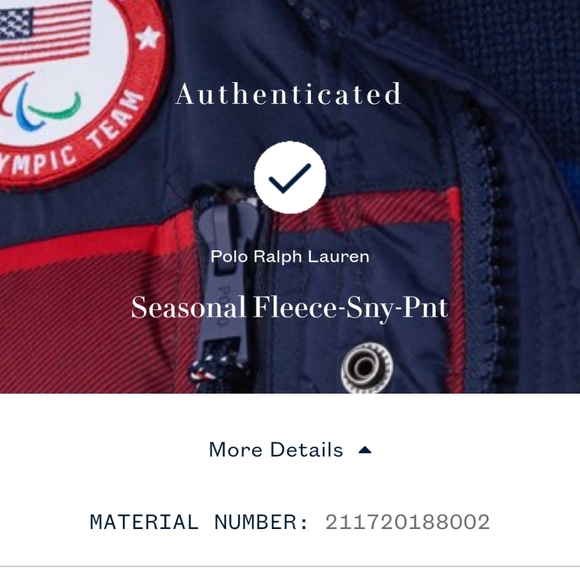Click the More Details text
Viewport: 580px width, 580px height.
[276, 450]
